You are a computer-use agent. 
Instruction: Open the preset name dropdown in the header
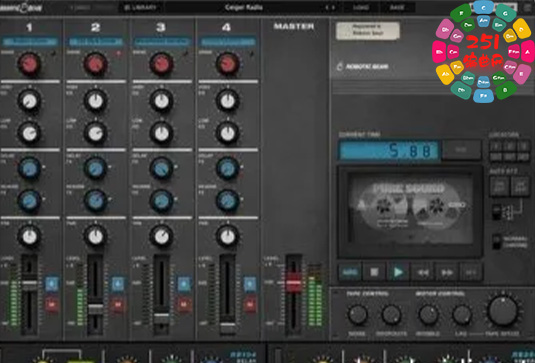pos(244,7)
